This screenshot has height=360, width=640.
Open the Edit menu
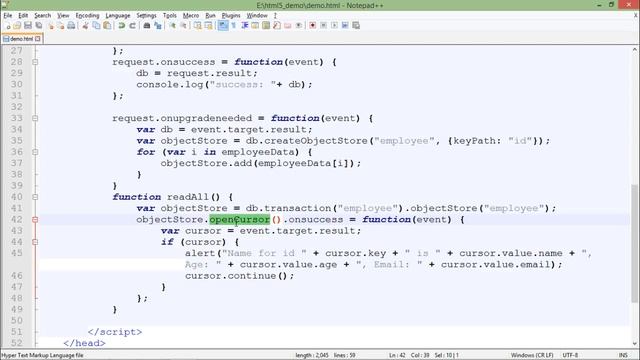pos(23,16)
